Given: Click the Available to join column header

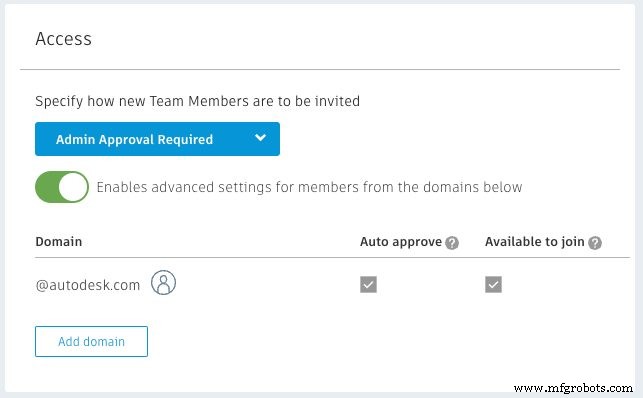Looking at the screenshot, I should click(535, 242).
